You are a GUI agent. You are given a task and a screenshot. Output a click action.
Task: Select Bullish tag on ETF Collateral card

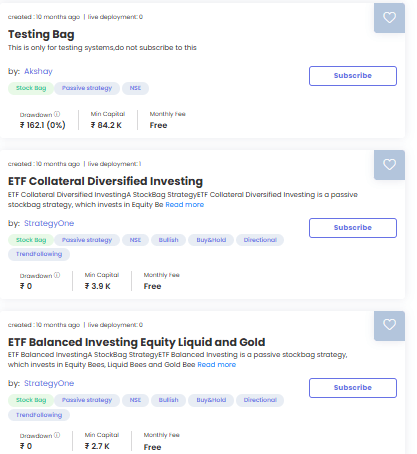[168, 240]
